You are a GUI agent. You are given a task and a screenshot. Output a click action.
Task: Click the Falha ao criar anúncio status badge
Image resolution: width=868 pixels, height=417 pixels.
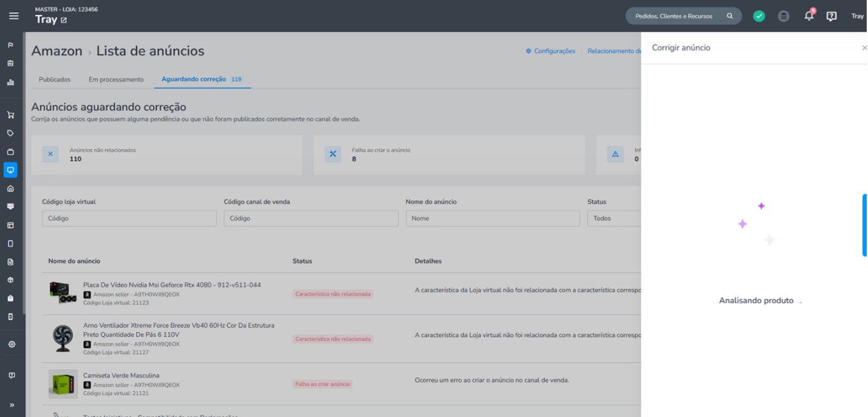323,384
